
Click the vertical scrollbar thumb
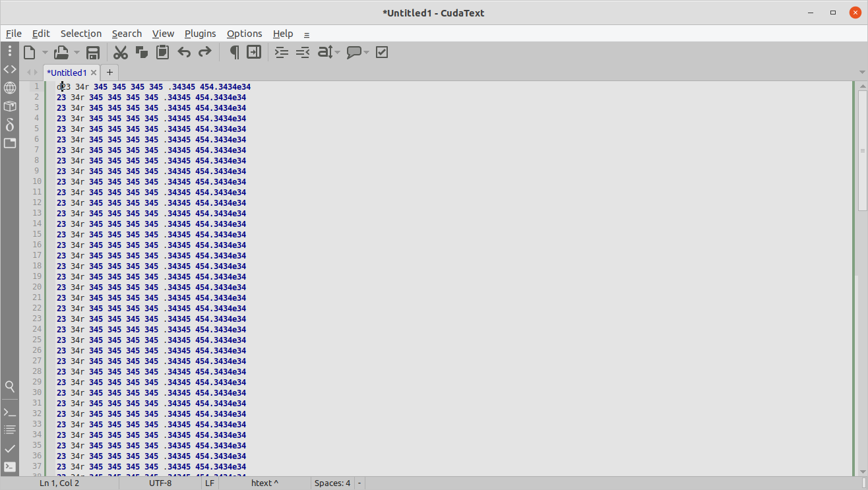[x=863, y=151]
